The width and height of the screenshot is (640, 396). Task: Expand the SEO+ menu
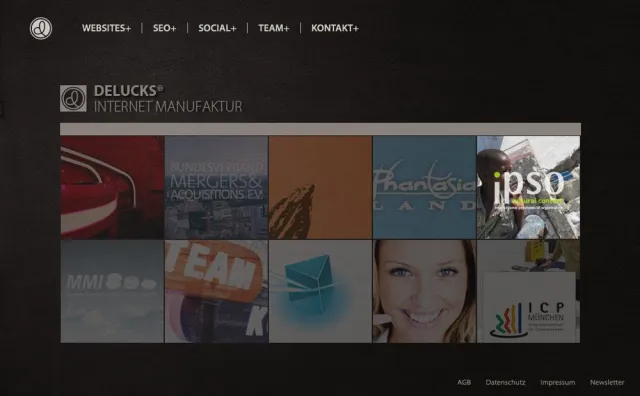click(164, 28)
